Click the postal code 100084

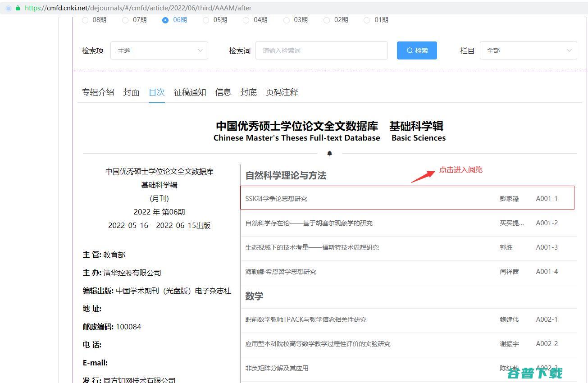[x=128, y=327]
